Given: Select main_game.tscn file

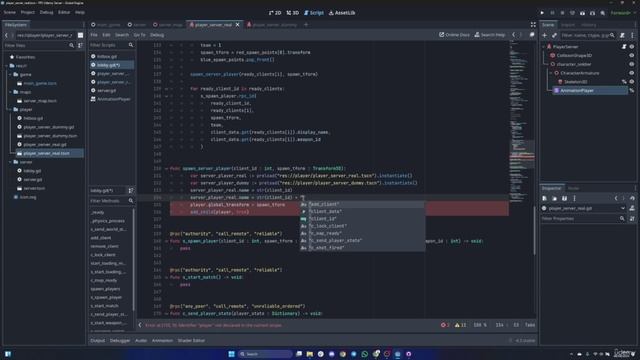Looking at the screenshot, I should (x=40, y=83).
